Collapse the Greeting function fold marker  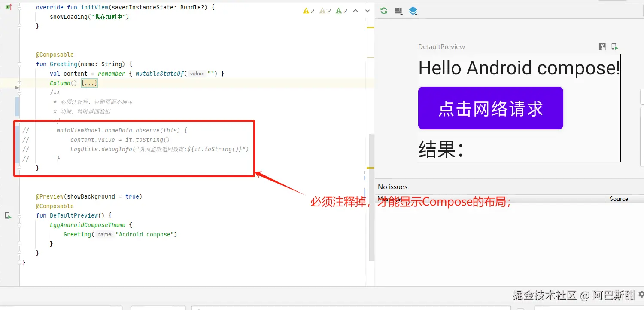tap(20, 64)
